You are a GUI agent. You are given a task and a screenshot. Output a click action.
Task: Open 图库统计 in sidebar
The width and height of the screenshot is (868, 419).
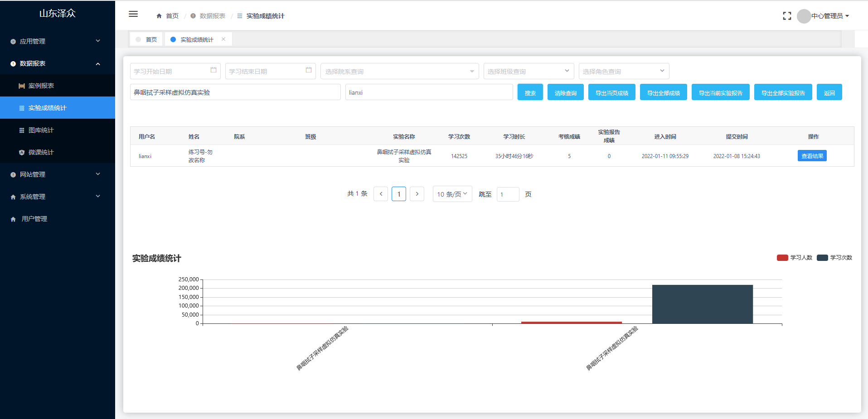point(41,130)
